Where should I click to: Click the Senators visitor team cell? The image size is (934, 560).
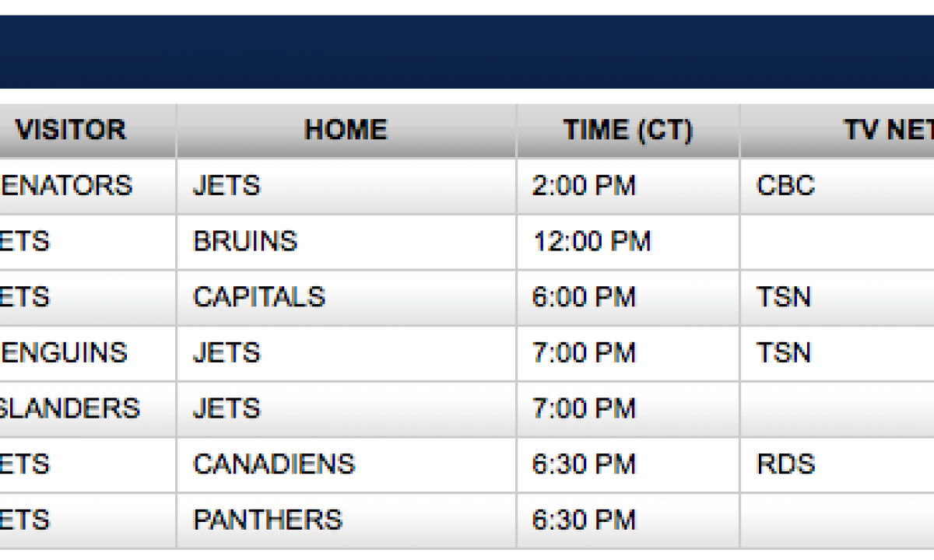(67, 186)
